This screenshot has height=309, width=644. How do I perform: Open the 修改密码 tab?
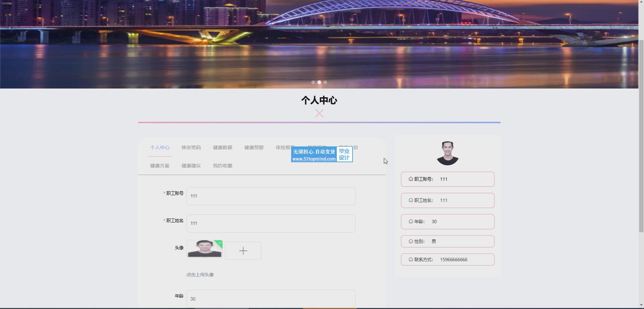(191, 147)
